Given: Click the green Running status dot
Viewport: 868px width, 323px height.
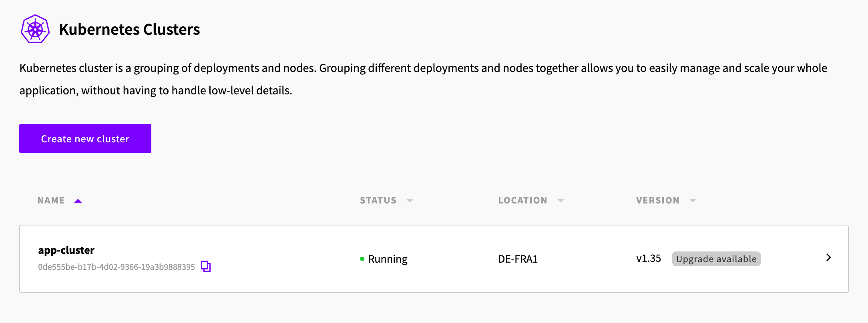Looking at the screenshot, I should click(362, 259).
